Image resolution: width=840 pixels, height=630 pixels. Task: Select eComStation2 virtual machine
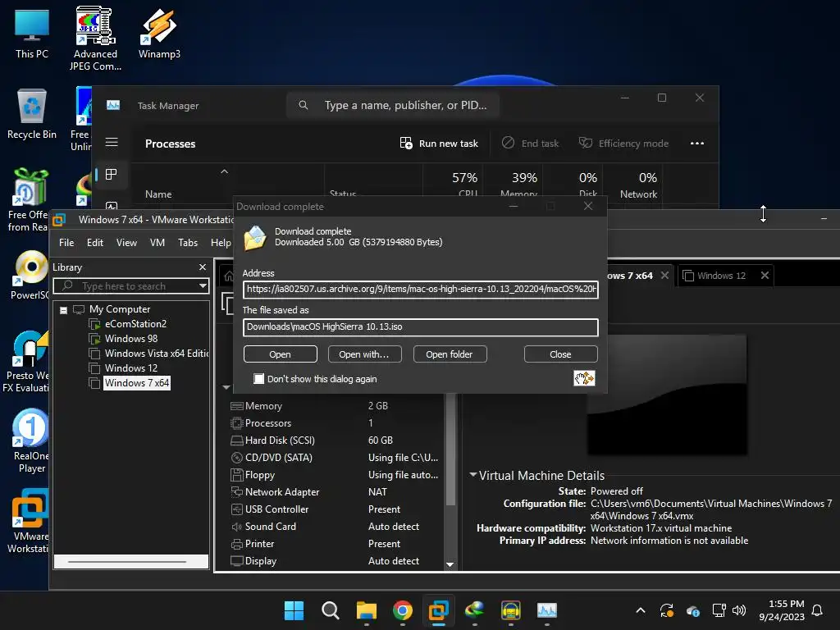(x=135, y=323)
